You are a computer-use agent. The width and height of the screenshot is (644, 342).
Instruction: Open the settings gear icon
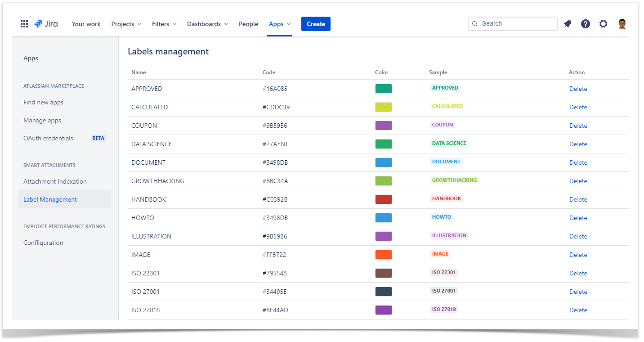(x=603, y=24)
